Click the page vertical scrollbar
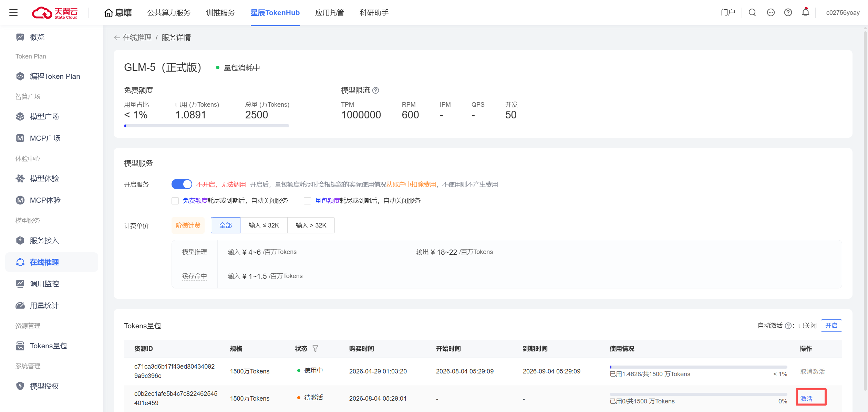 [x=865, y=211]
